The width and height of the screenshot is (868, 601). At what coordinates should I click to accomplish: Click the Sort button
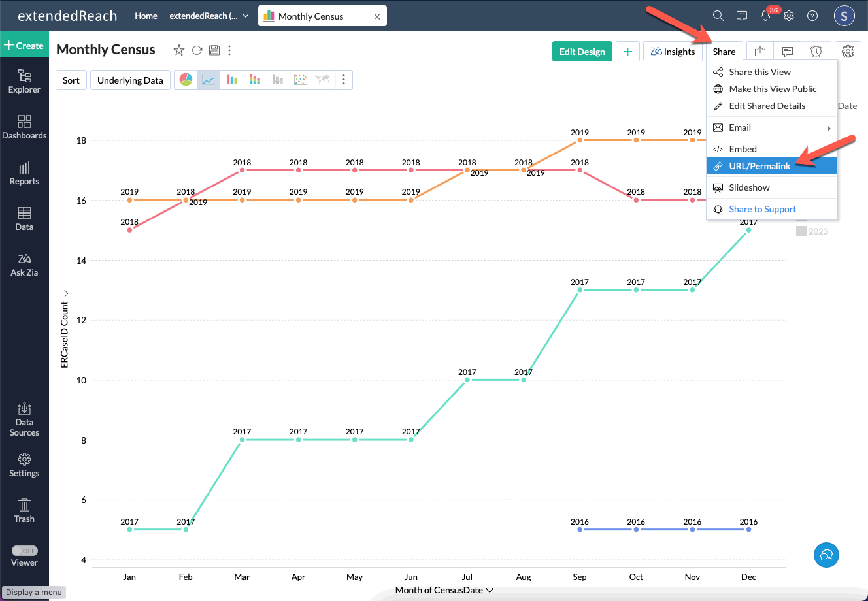click(71, 80)
